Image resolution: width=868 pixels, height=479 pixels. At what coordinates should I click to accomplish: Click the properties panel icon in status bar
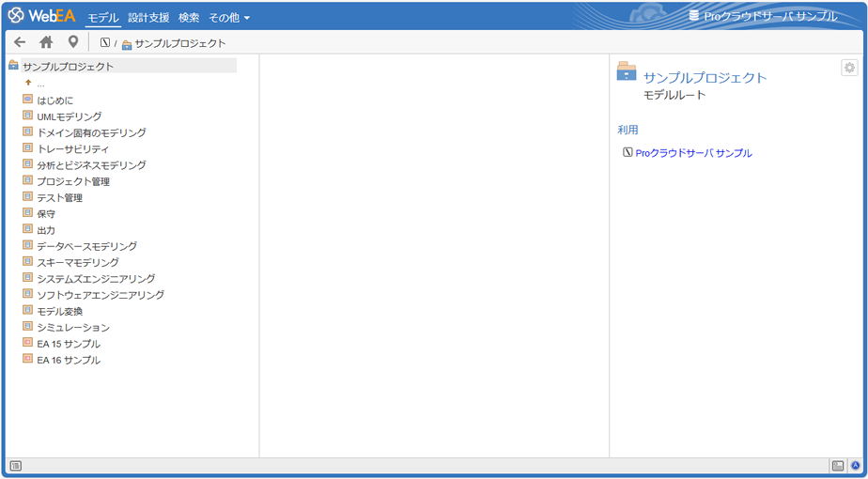[x=838, y=466]
